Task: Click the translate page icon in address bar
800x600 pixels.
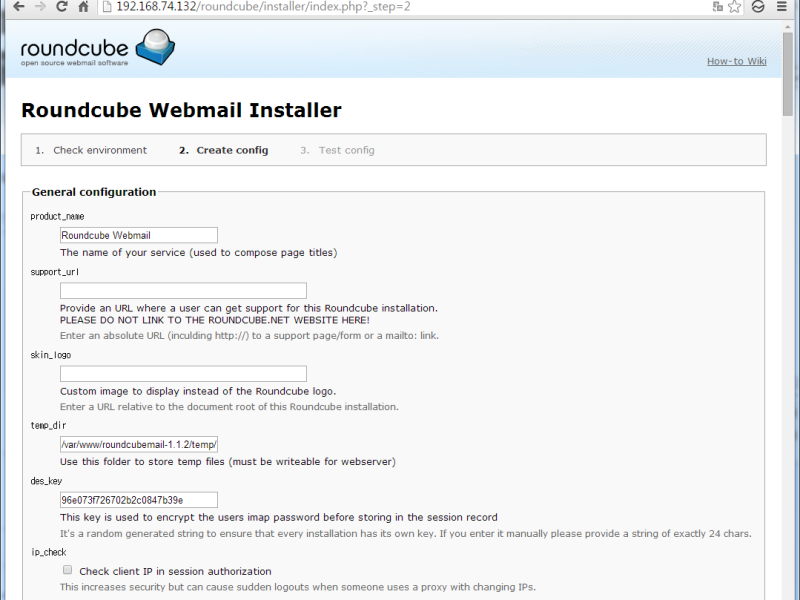Action: coord(717,7)
